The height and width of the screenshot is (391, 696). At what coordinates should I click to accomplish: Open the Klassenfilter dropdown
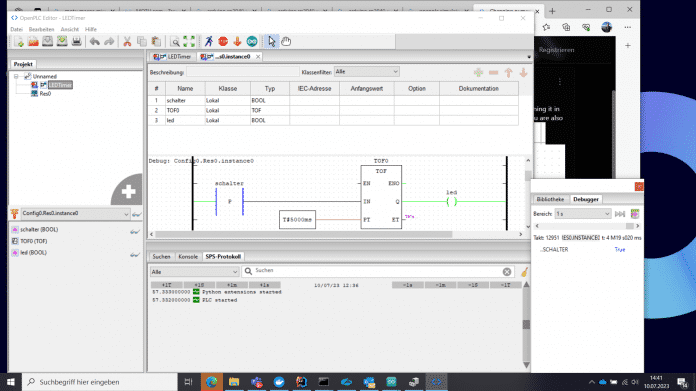tap(367, 72)
